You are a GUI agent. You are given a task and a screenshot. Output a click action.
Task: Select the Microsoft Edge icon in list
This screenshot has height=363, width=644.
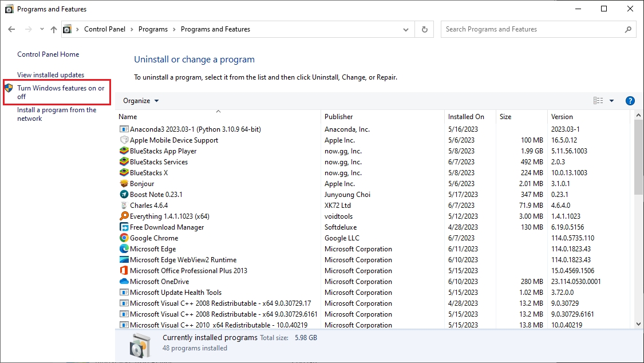coord(124,249)
